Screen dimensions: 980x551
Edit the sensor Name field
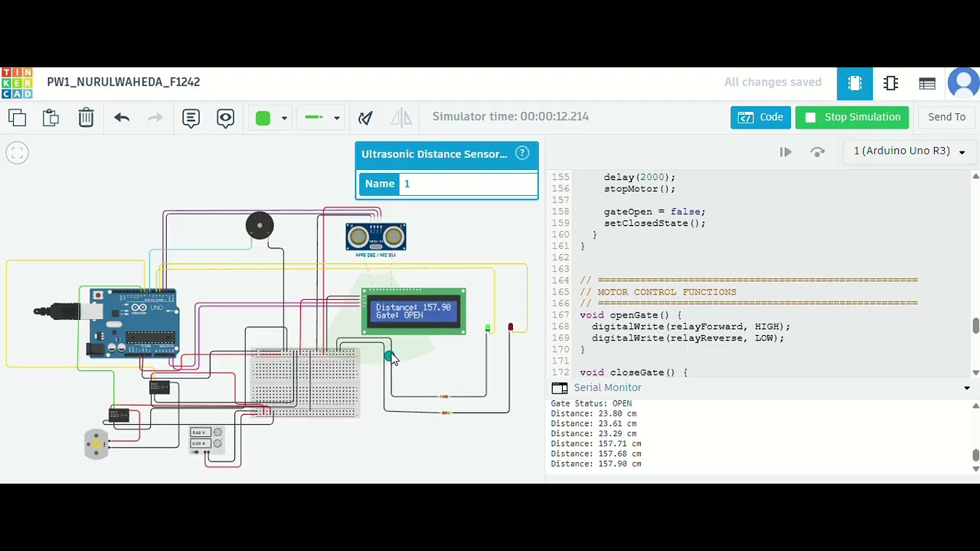[469, 184]
